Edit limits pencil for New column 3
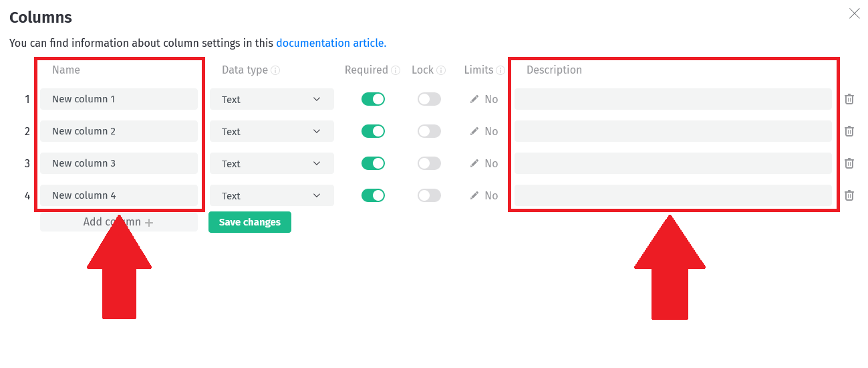Viewport: 868px width, 368px height. tap(474, 163)
